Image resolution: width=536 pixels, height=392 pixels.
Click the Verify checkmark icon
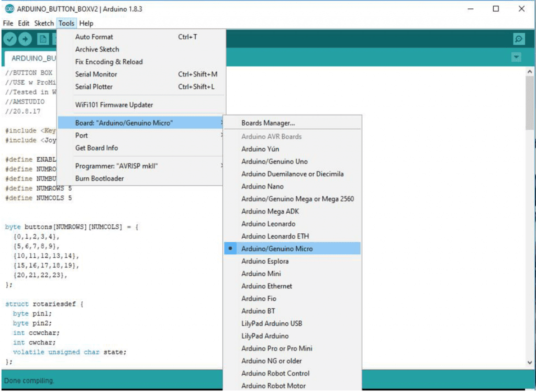click(10, 39)
